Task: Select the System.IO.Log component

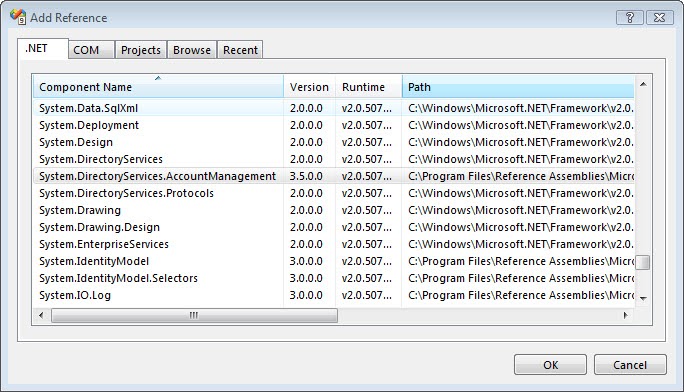Action: [334, 295]
